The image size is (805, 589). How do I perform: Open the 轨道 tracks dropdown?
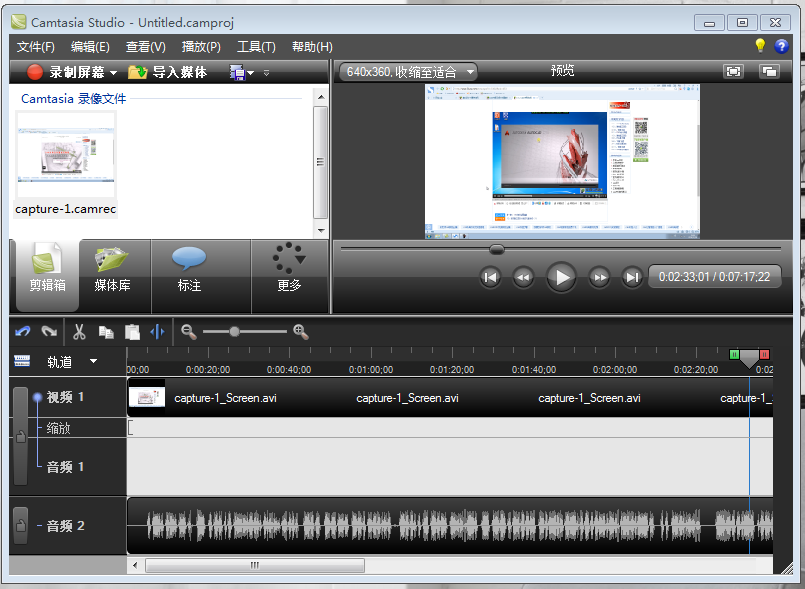click(x=93, y=361)
